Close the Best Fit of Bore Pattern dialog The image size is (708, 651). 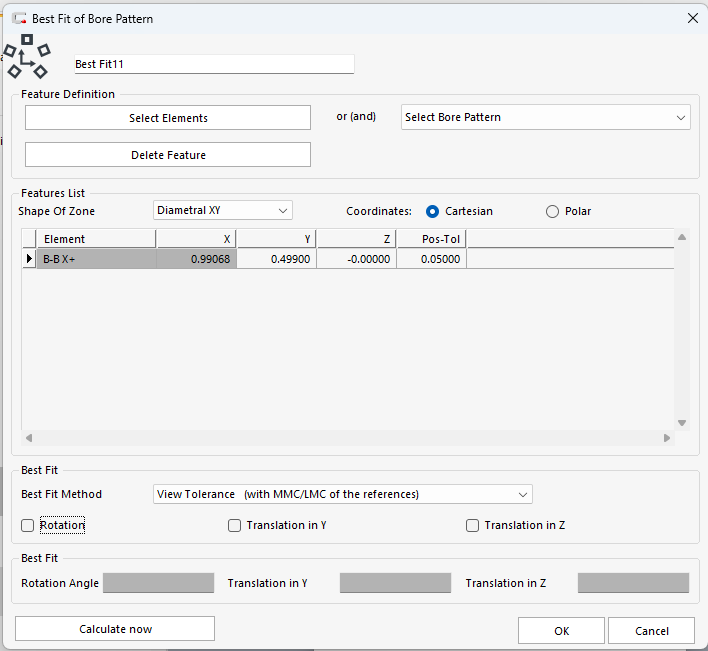pyautogui.click(x=691, y=18)
